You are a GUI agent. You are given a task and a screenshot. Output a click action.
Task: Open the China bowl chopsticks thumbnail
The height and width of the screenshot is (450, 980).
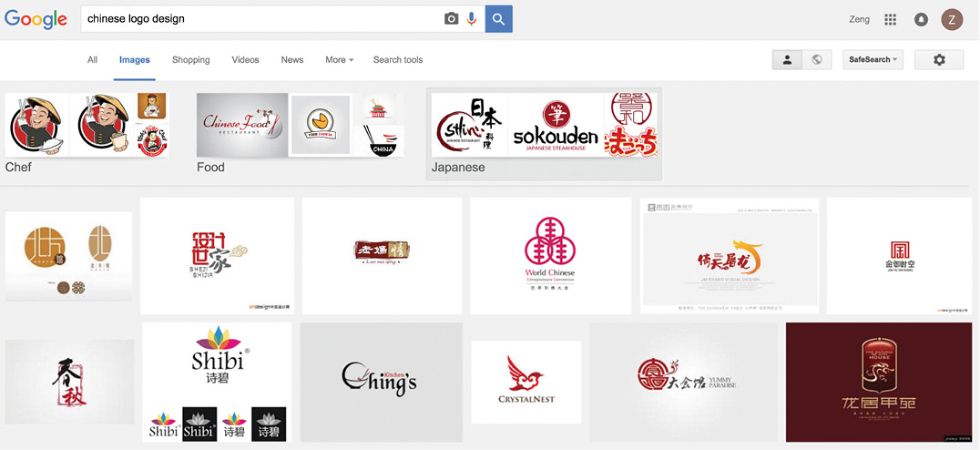click(x=379, y=141)
